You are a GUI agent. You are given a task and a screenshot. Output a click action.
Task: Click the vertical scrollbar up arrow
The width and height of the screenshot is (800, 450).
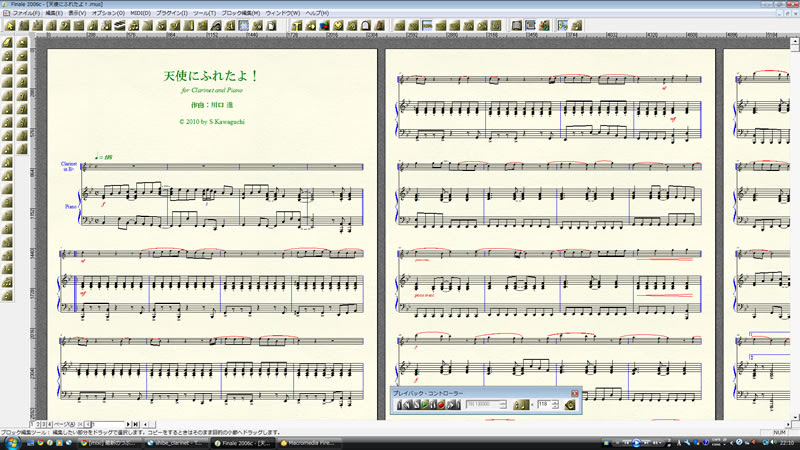[795, 42]
